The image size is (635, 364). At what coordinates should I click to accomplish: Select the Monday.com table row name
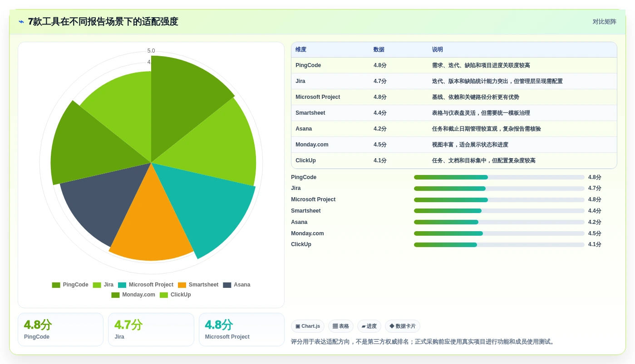tap(312, 145)
